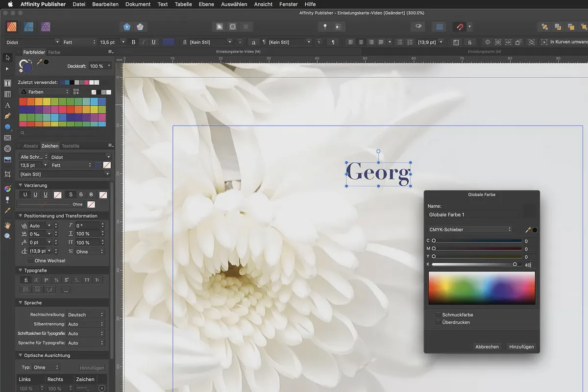Viewport: 588px width, 392px height.
Task: Switch to the Absatz tab
Action: coord(30,146)
